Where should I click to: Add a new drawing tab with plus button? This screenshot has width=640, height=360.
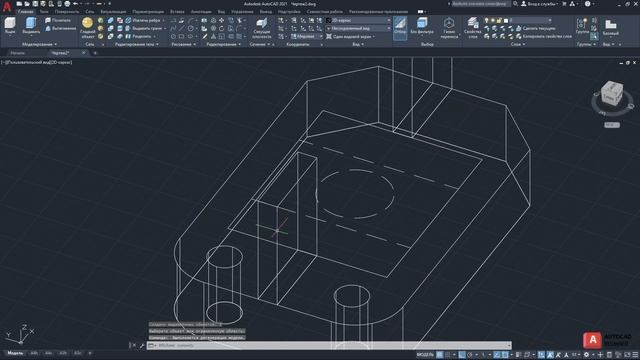pyautogui.click(x=95, y=53)
